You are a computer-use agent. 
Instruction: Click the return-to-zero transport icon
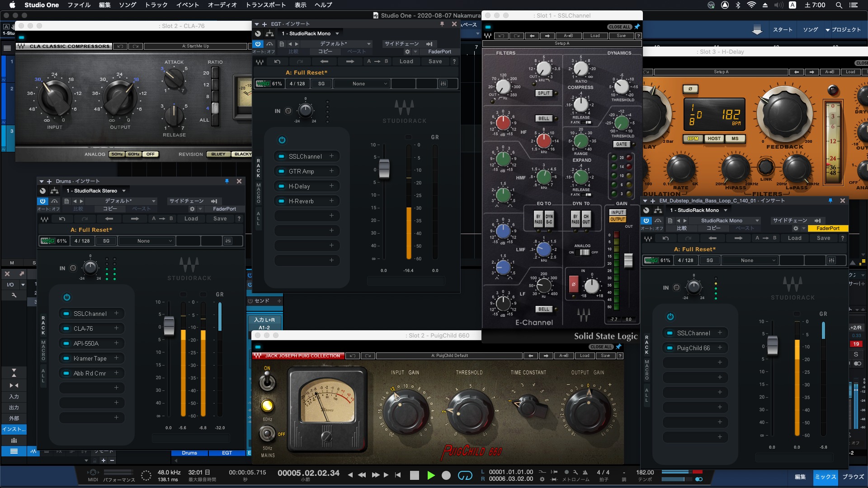398,475
